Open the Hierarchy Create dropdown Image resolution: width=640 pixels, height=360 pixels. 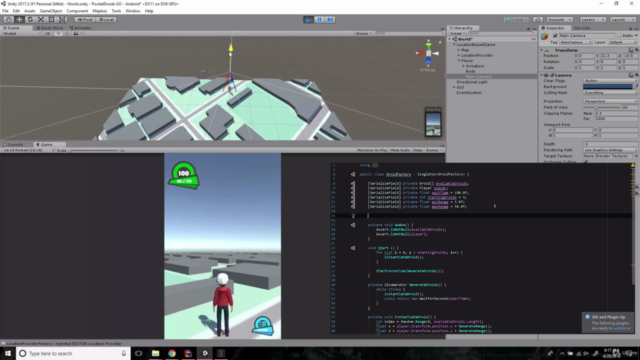point(458,33)
